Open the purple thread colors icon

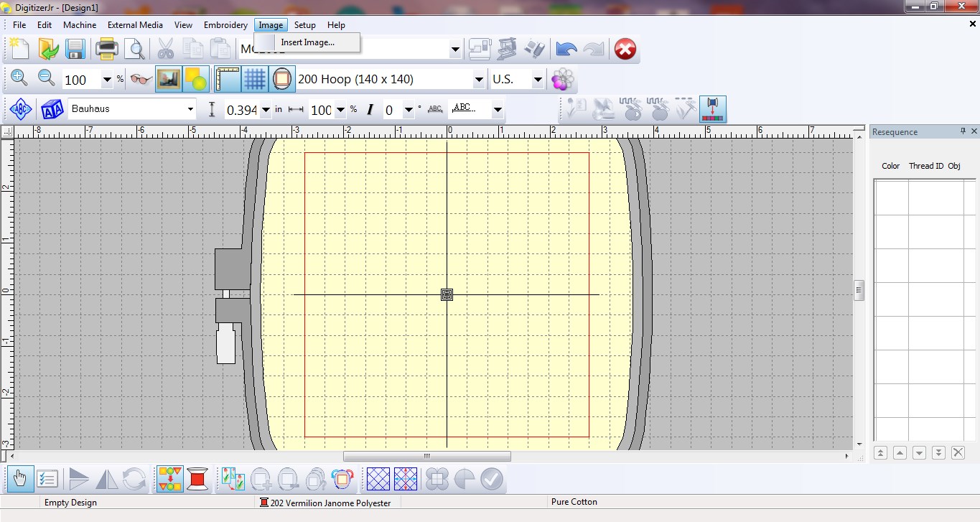tap(563, 79)
